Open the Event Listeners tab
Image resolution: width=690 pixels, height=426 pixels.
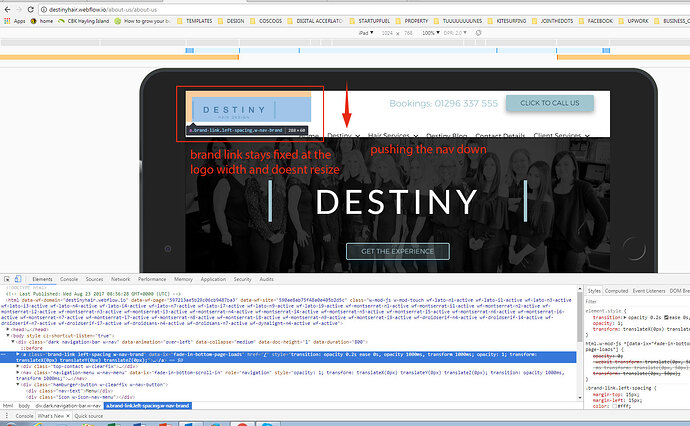(x=649, y=291)
